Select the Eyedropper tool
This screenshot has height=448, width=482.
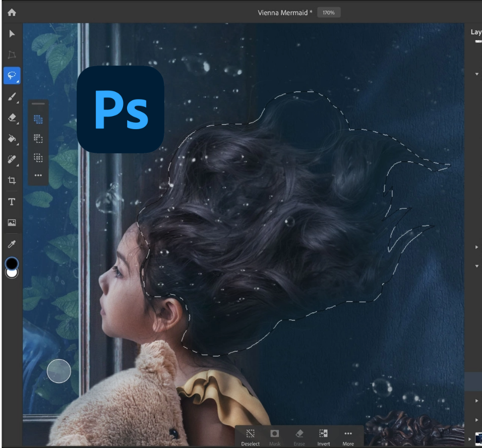pyautogui.click(x=12, y=244)
